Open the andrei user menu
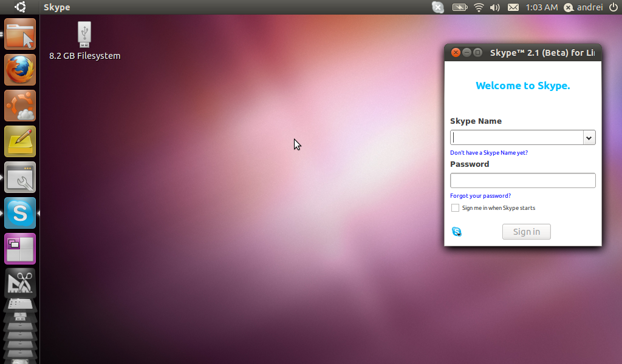622x364 pixels. click(x=583, y=7)
